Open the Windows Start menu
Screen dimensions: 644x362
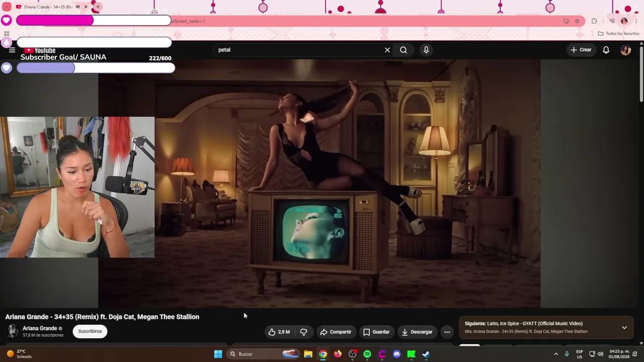coord(218,354)
